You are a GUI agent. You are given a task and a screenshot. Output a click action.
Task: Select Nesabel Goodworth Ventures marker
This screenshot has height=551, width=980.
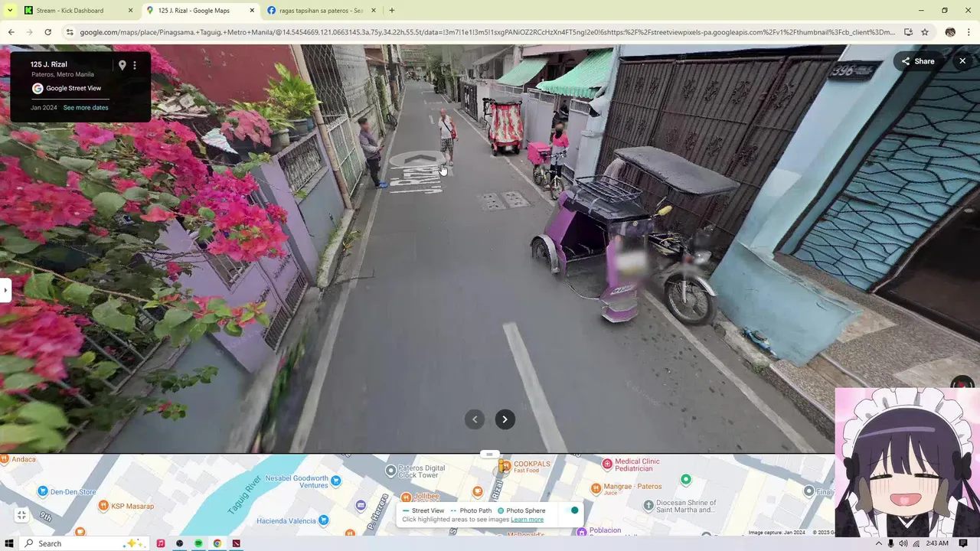click(x=335, y=481)
